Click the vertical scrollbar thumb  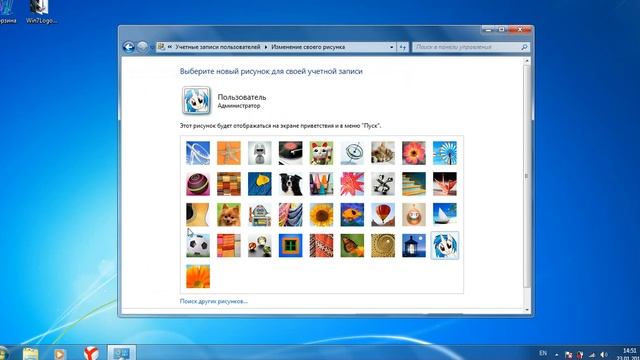pyautogui.click(x=527, y=176)
